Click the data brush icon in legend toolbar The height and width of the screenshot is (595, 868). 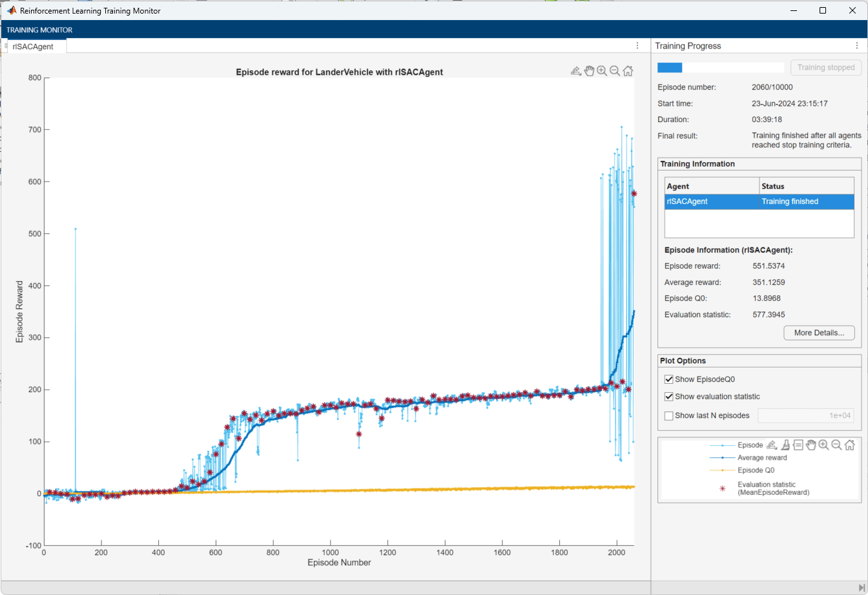785,444
